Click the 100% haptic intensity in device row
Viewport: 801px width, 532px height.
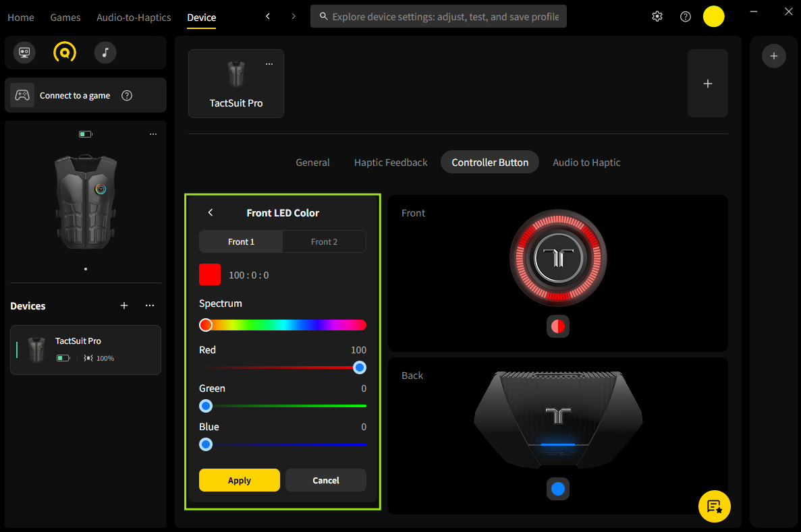point(105,359)
